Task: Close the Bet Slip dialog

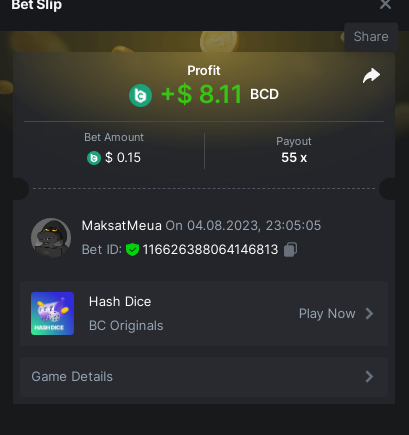Action: [385, 5]
